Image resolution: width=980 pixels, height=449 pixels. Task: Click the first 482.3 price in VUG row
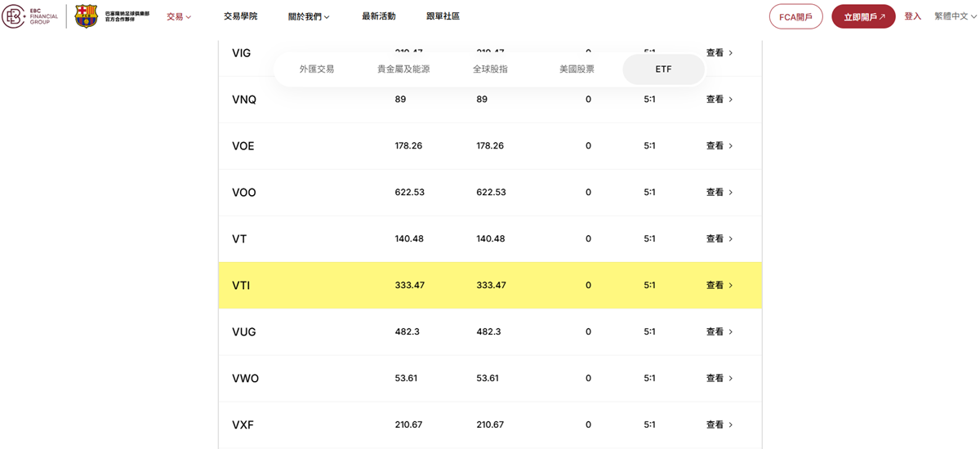(407, 331)
